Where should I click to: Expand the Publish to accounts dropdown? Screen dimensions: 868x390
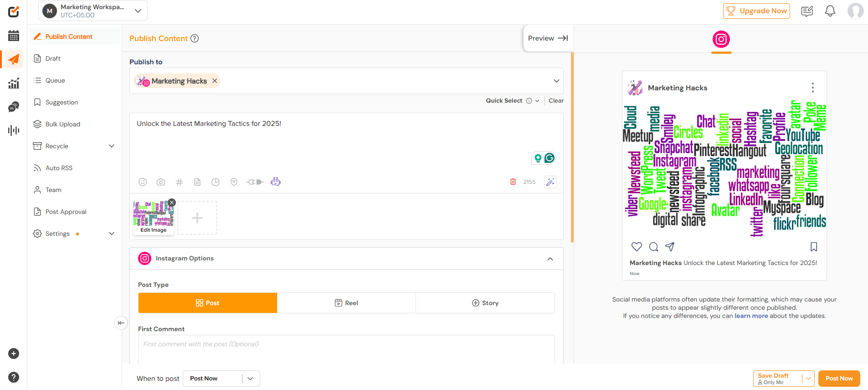[556, 81]
